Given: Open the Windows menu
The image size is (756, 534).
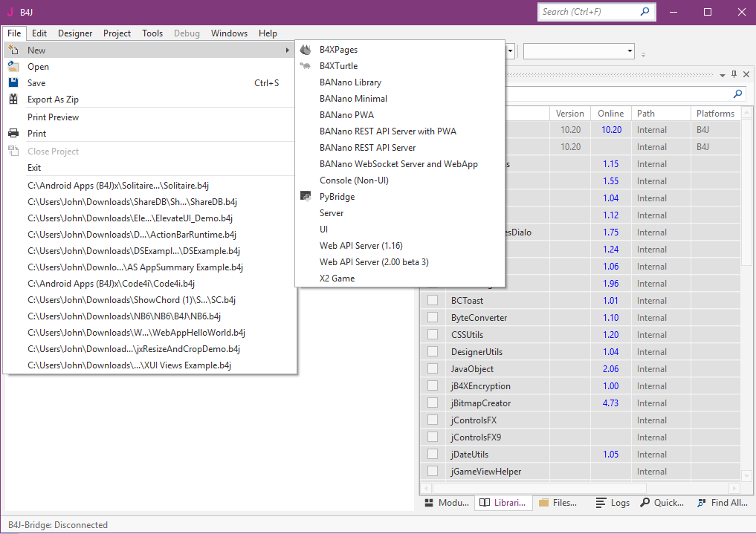Looking at the screenshot, I should pyautogui.click(x=229, y=33).
